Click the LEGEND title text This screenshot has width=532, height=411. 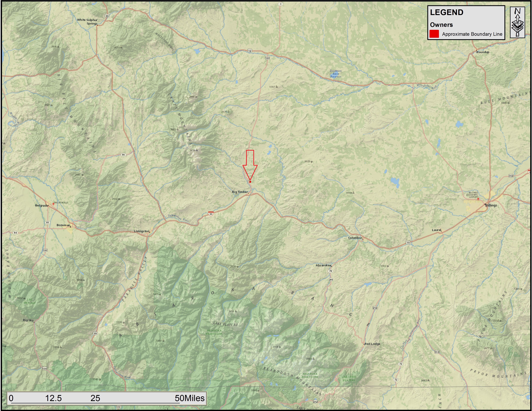[x=447, y=12]
